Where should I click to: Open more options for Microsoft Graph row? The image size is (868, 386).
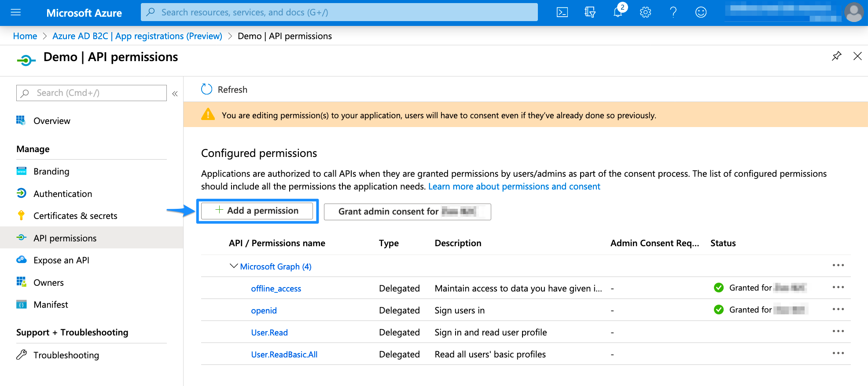(x=838, y=266)
